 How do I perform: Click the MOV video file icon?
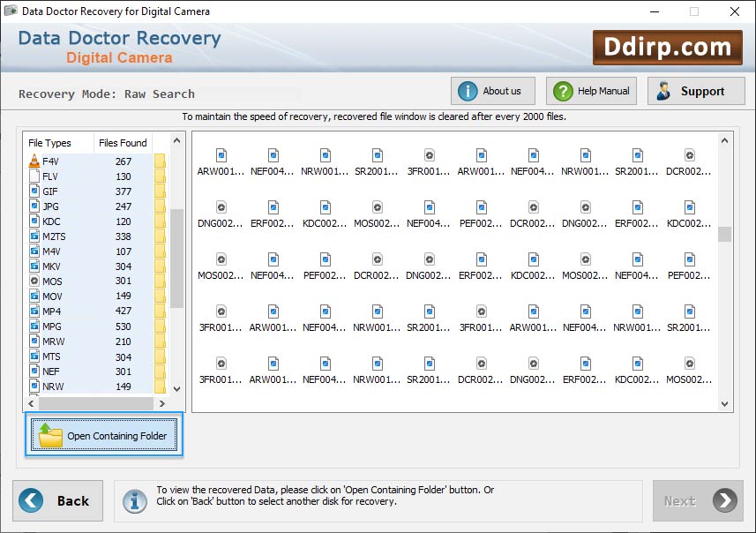pos(34,296)
